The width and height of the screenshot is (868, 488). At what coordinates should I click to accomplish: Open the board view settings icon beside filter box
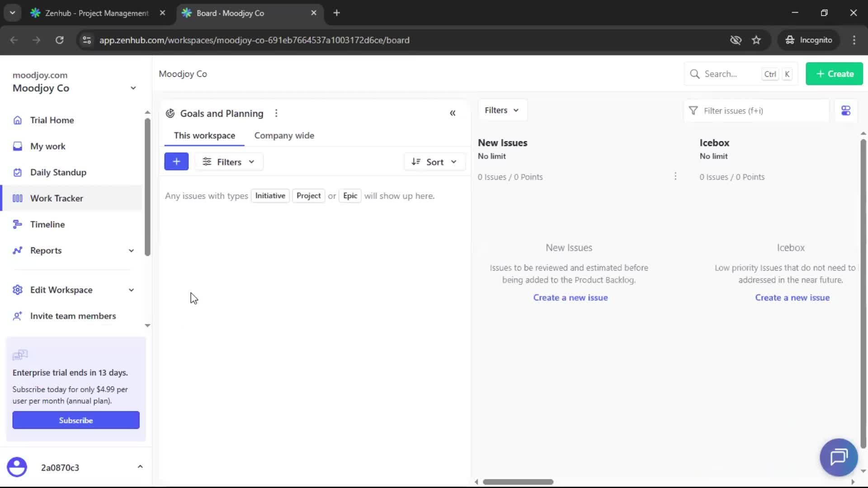click(846, 110)
